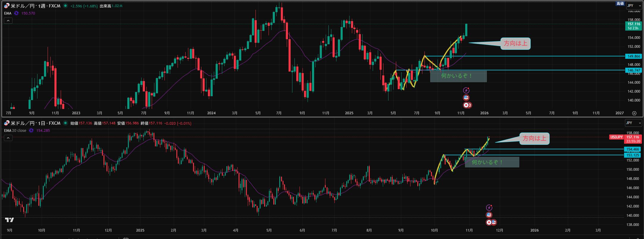
Task: Toggle the green market status dot on daily chart
Action: click(x=65, y=123)
